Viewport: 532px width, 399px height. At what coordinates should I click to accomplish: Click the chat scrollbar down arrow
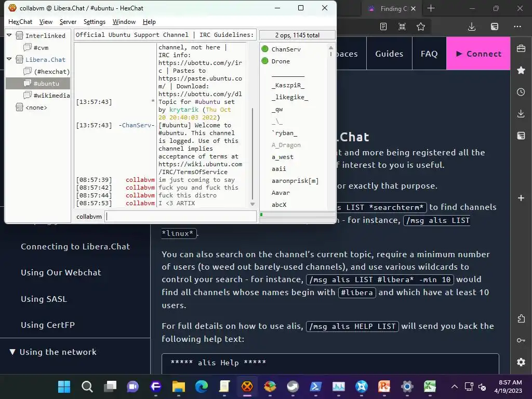click(252, 204)
